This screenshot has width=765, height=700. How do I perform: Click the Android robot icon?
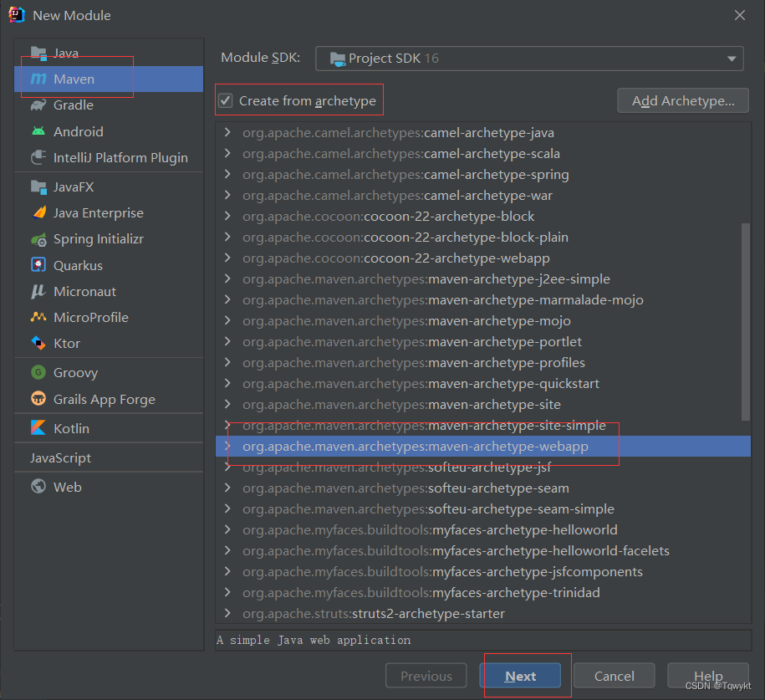click(x=38, y=131)
